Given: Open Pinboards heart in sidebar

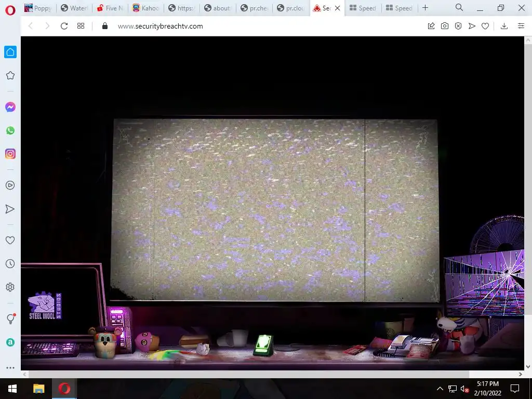Looking at the screenshot, I should 10,240.
